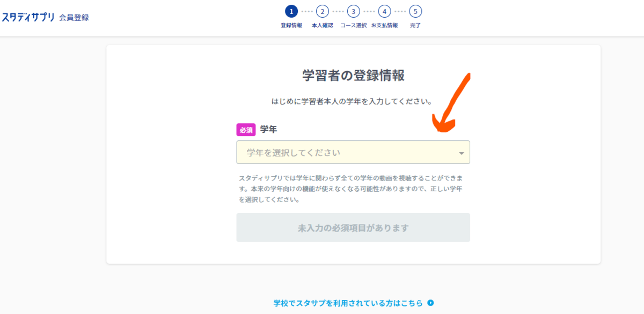This screenshot has height=314, width=644.
Task: Click the step 2 circle icon
Action: [x=322, y=11]
